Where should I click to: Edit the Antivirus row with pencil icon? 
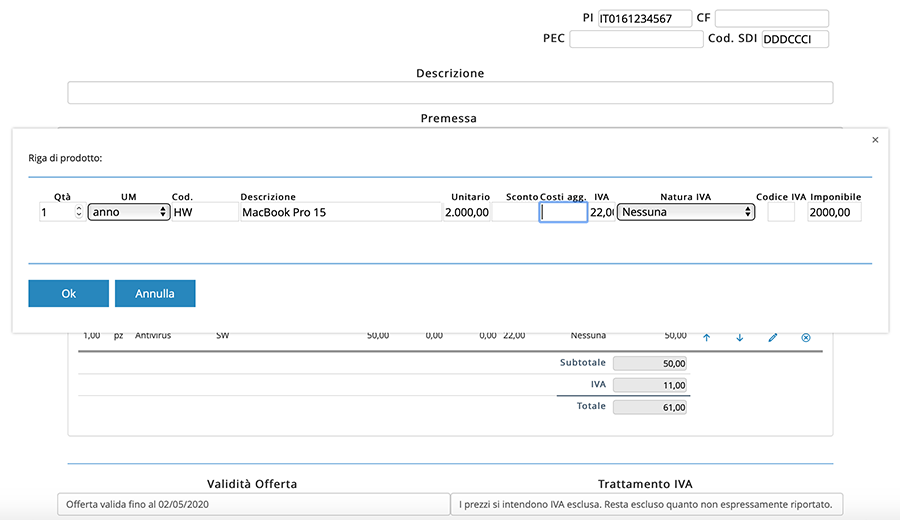[772, 338]
